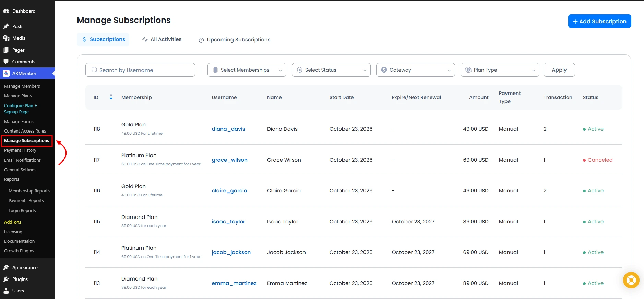Click the Dashboard gauge icon
The image size is (644, 299).
pyautogui.click(x=6, y=11)
